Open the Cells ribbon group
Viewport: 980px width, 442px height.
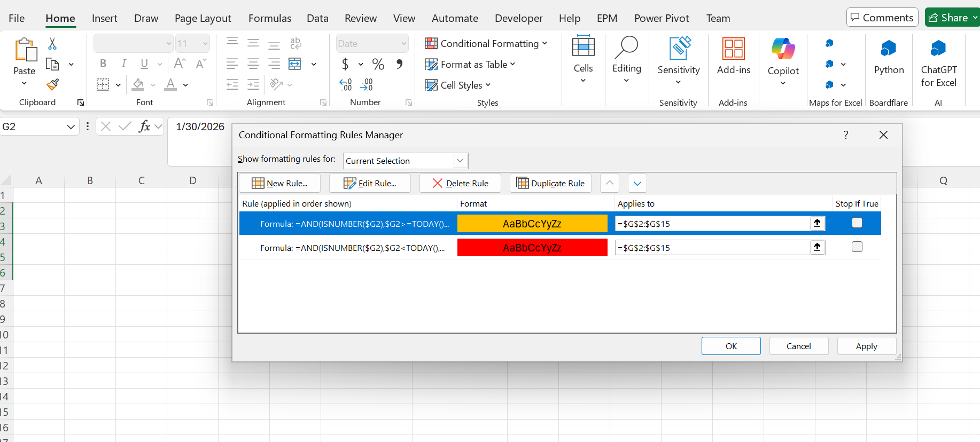(583, 59)
